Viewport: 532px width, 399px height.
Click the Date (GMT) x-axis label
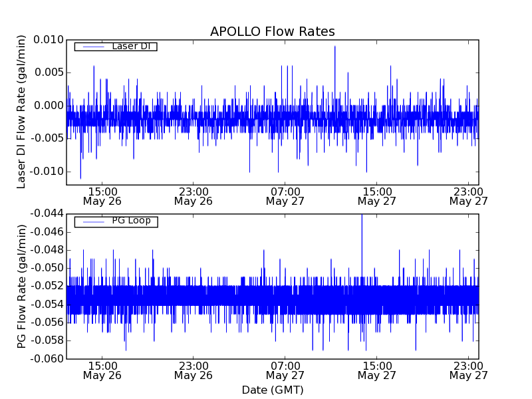tap(272, 390)
